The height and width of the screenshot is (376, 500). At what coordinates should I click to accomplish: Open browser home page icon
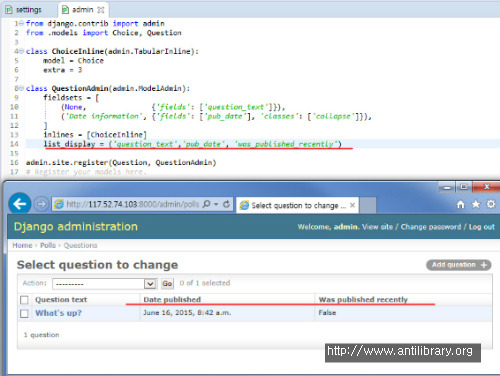pyautogui.click(x=461, y=204)
